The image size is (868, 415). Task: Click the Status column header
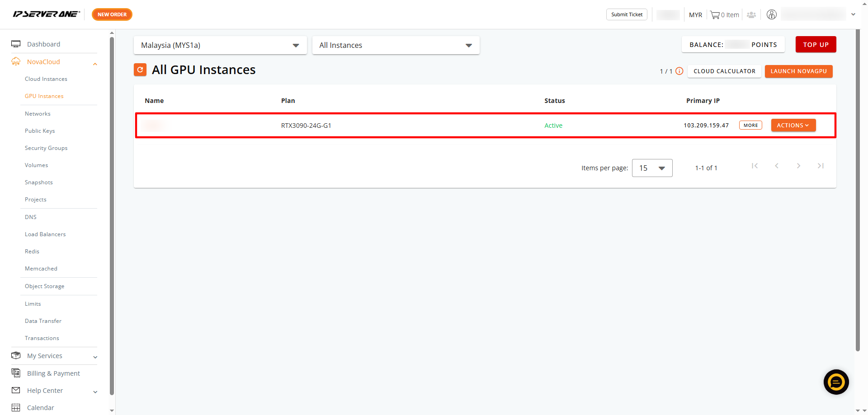pyautogui.click(x=555, y=101)
